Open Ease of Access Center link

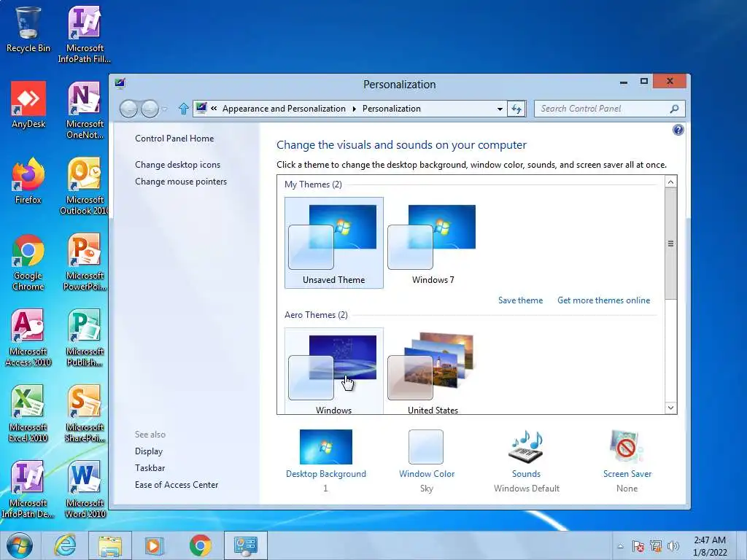click(x=177, y=485)
